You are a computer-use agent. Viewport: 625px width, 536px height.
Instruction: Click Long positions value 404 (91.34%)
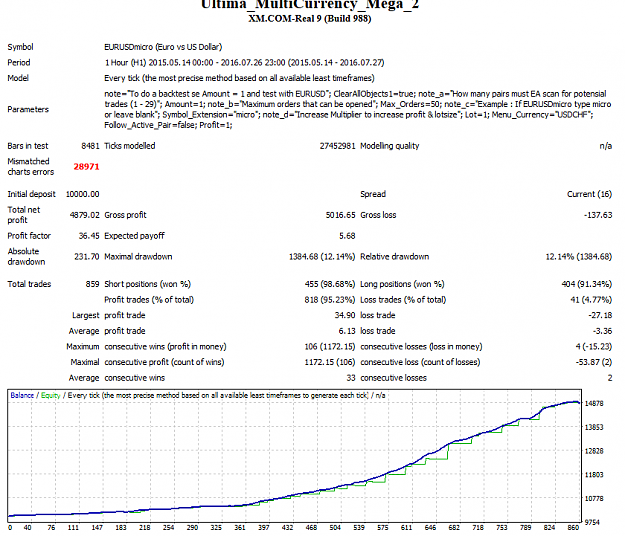click(x=587, y=284)
